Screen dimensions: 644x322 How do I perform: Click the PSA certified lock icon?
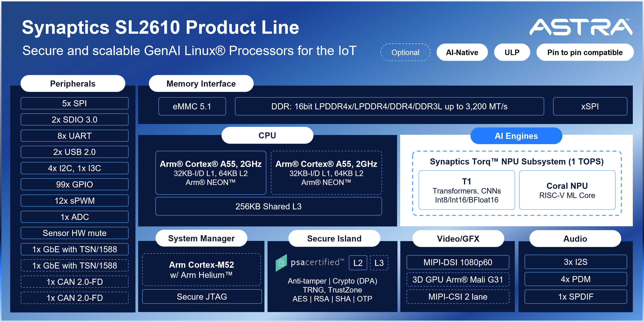[x=281, y=263]
